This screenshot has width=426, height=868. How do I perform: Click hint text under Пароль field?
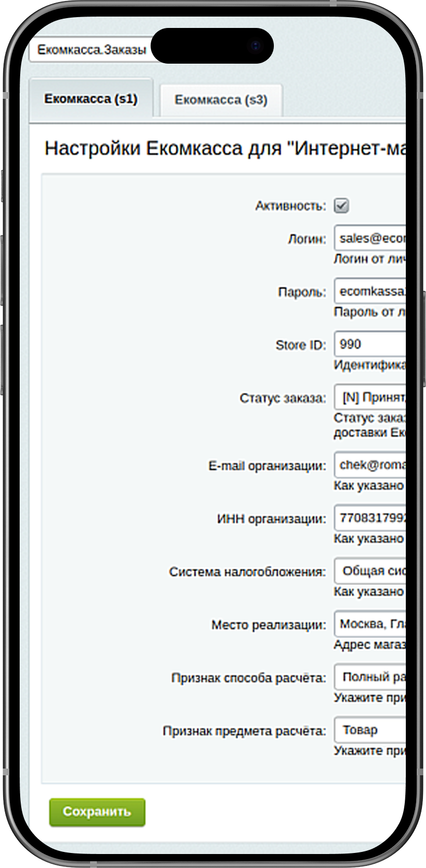tap(370, 312)
